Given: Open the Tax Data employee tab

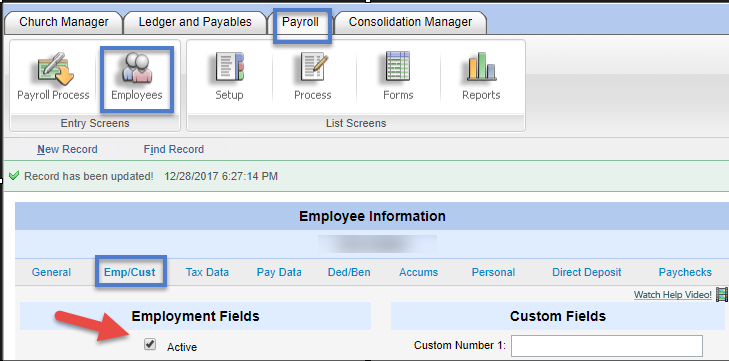Looking at the screenshot, I should tap(207, 272).
